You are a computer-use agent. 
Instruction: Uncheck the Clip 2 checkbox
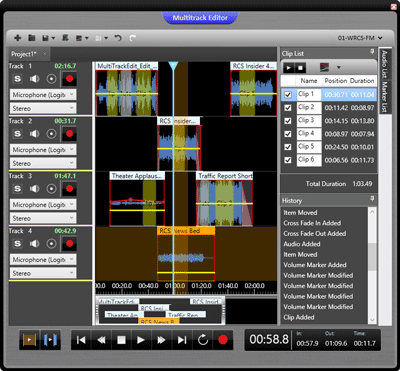click(288, 108)
